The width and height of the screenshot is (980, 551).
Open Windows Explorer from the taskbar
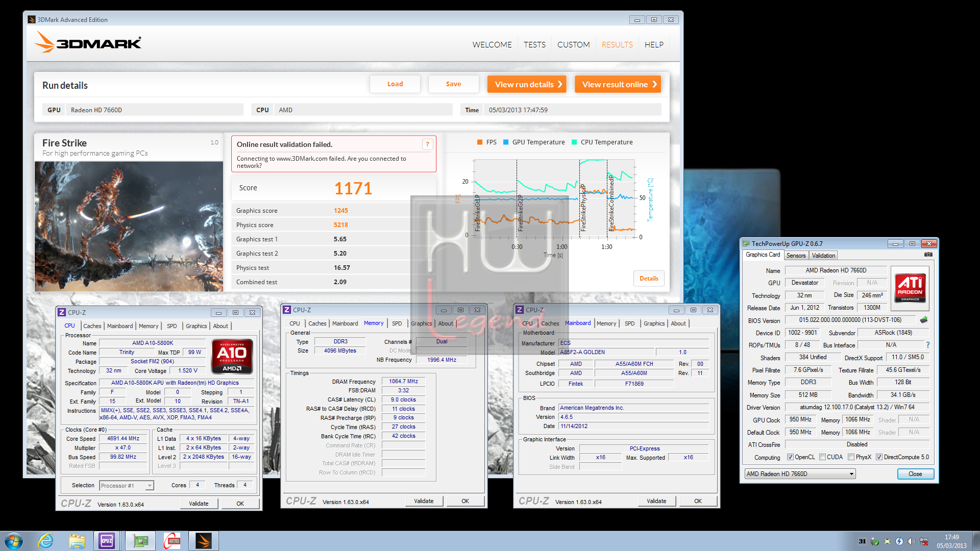77,541
